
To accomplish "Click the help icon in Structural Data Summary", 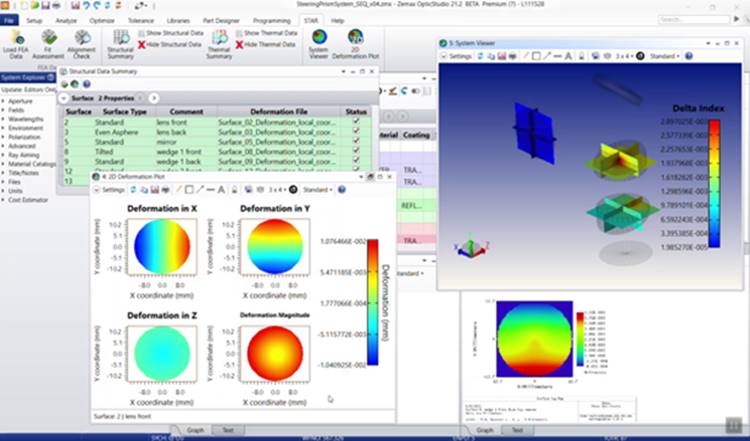I will pos(87,84).
